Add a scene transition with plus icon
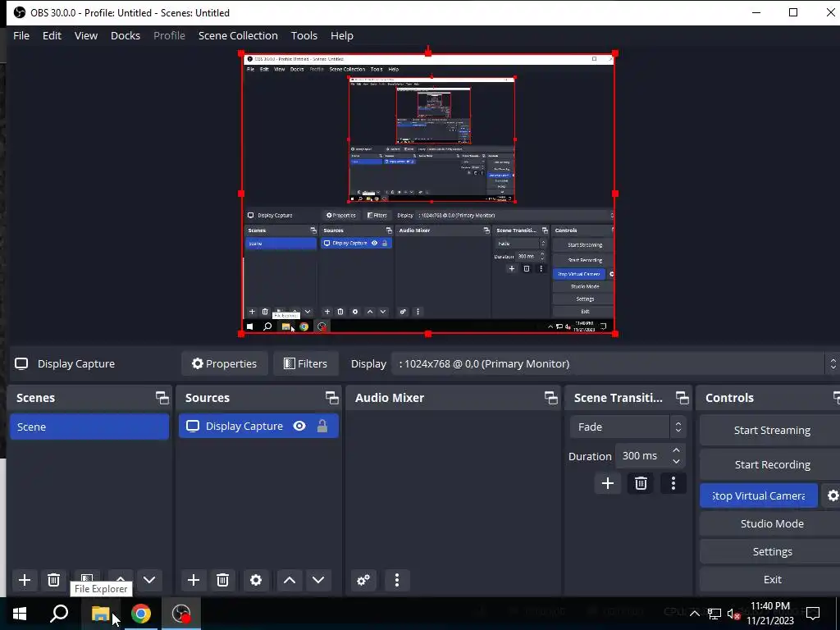 tap(608, 483)
